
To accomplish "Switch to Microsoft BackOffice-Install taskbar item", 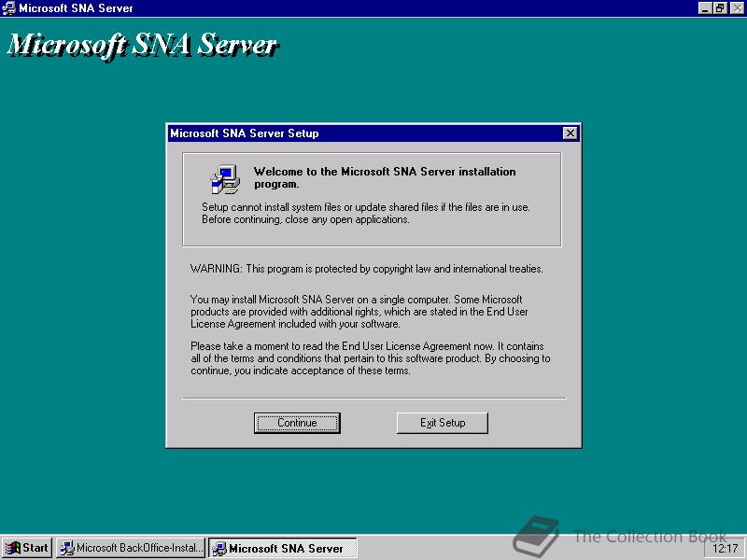I will point(130,548).
